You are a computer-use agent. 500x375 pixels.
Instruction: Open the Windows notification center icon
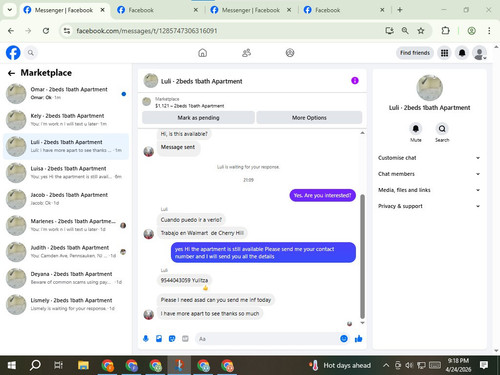tap(484, 365)
